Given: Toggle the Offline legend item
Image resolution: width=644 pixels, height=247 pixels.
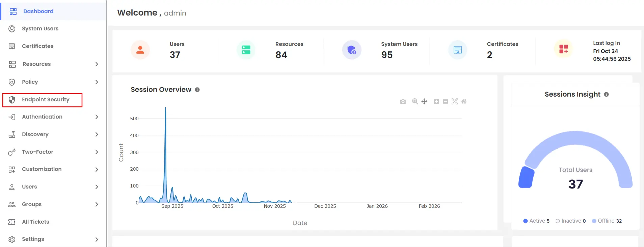Looking at the screenshot, I should [607, 221].
